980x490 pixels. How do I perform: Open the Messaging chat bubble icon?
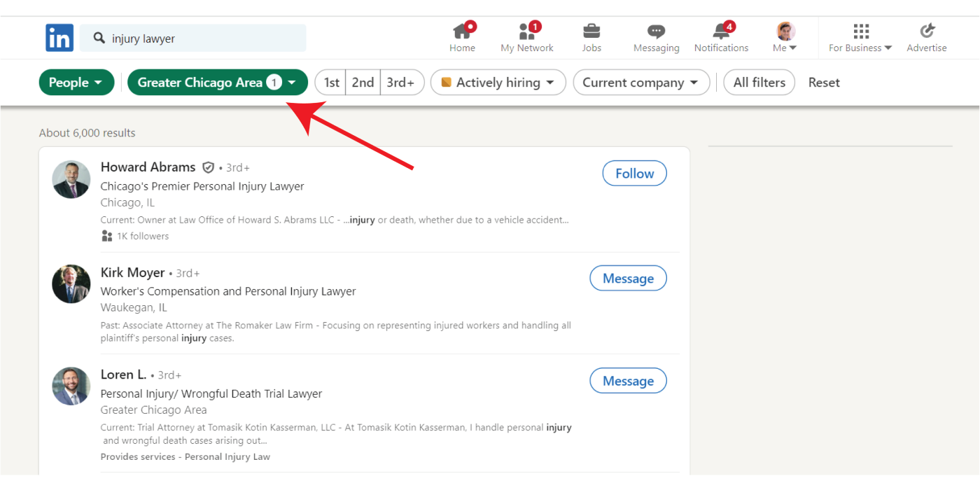(656, 31)
